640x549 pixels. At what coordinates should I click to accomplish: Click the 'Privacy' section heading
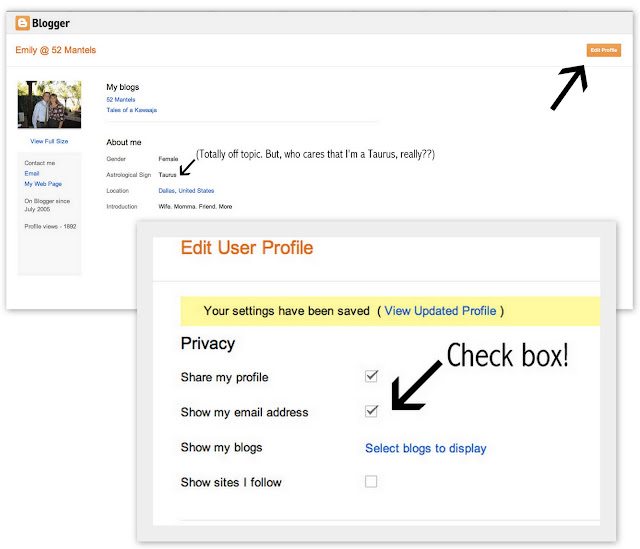pyautogui.click(x=208, y=344)
